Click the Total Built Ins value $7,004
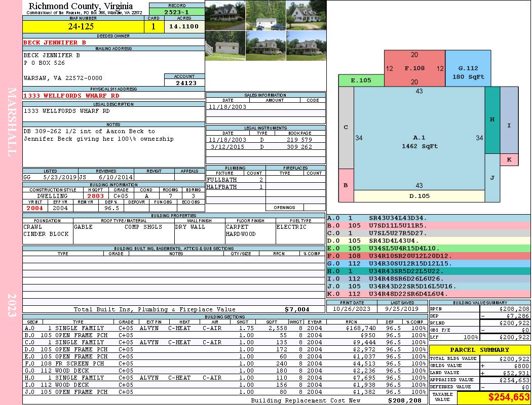Viewport: 532px width, 405px height. click(297, 309)
